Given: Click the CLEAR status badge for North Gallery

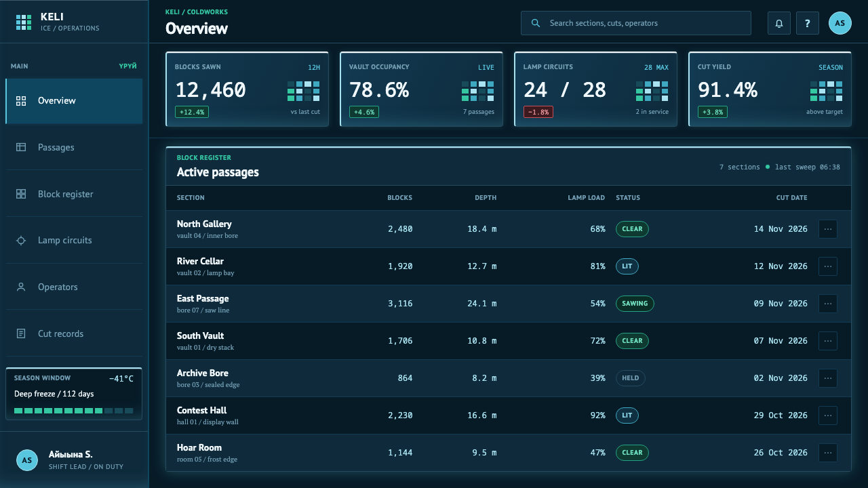Looking at the screenshot, I should pyautogui.click(x=632, y=229).
